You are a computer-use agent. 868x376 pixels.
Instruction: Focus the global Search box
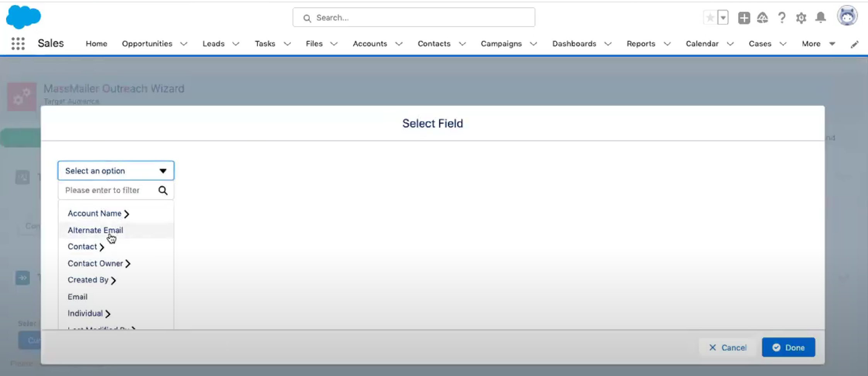click(x=414, y=17)
